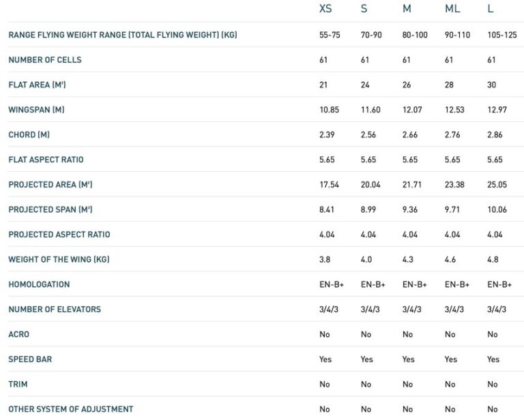This screenshot has width=524, height=420.
Task: Select the Chord (M) row label
Action: [x=29, y=135]
